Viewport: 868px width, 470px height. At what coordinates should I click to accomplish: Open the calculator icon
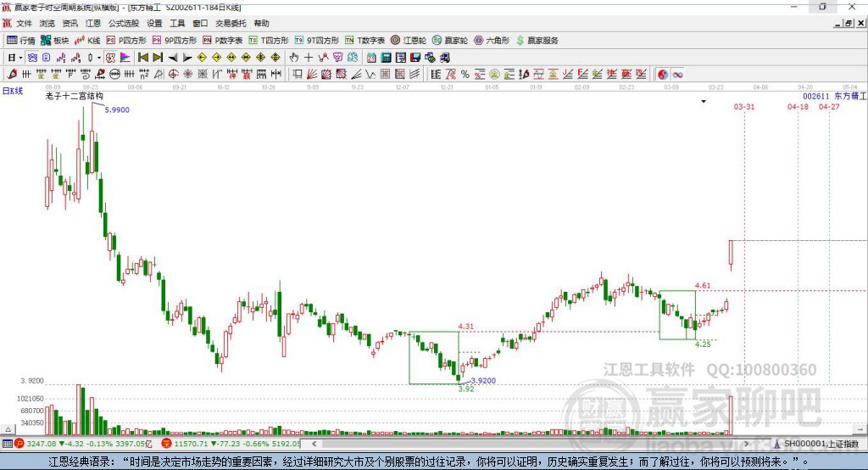coord(386,58)
